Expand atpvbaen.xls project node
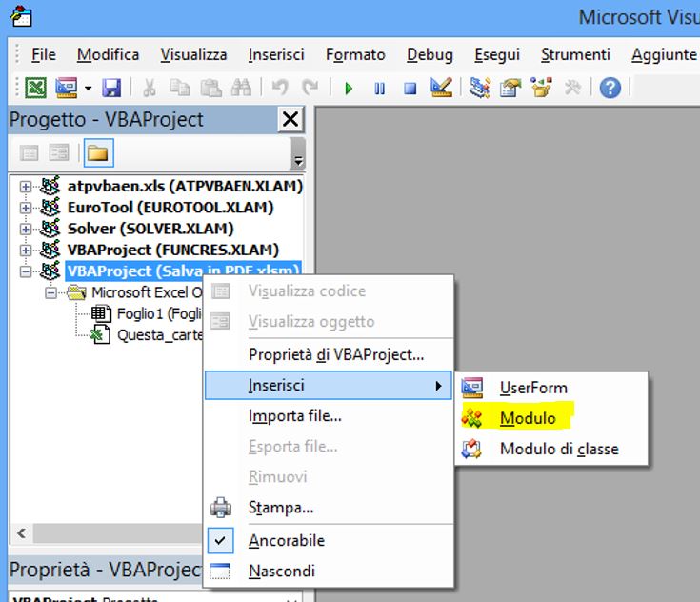Image resolution: width=700 pixels, height=602 pixels. [x=26, y=187]
